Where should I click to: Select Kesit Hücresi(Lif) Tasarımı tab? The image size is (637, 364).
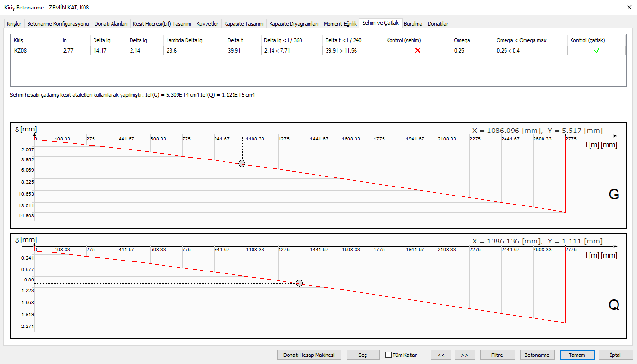click(x=162, y=24)
